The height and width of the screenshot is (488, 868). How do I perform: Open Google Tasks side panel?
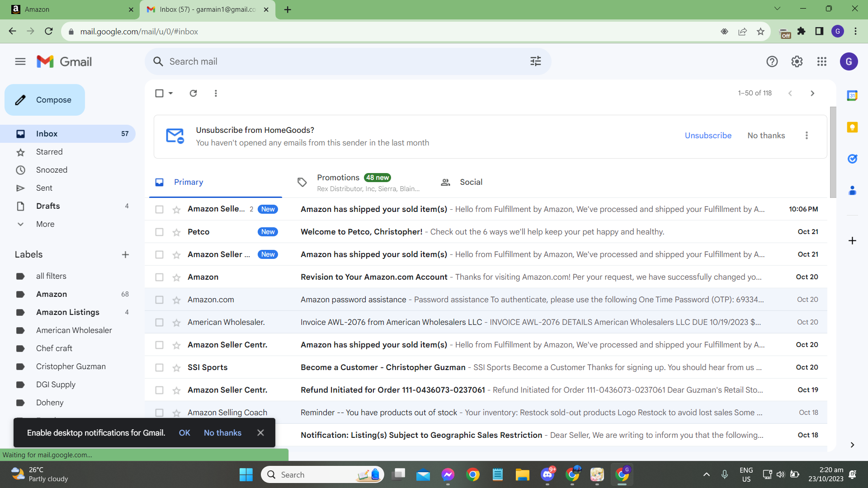(852, 159)
